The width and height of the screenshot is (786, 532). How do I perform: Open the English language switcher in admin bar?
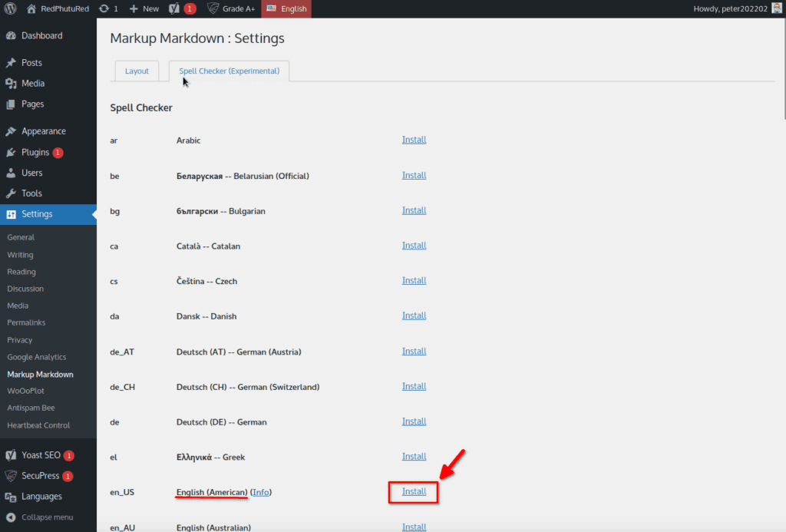pyautogui.click(x=286, y=8)
